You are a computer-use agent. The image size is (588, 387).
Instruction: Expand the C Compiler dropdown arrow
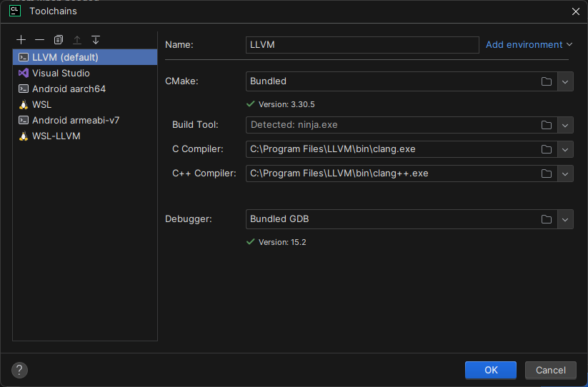[565, 149]
